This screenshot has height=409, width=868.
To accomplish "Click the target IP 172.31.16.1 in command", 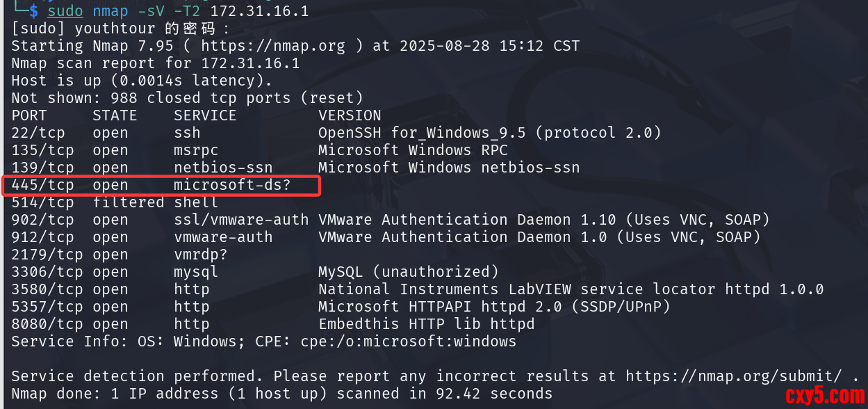I will [259, 11].
